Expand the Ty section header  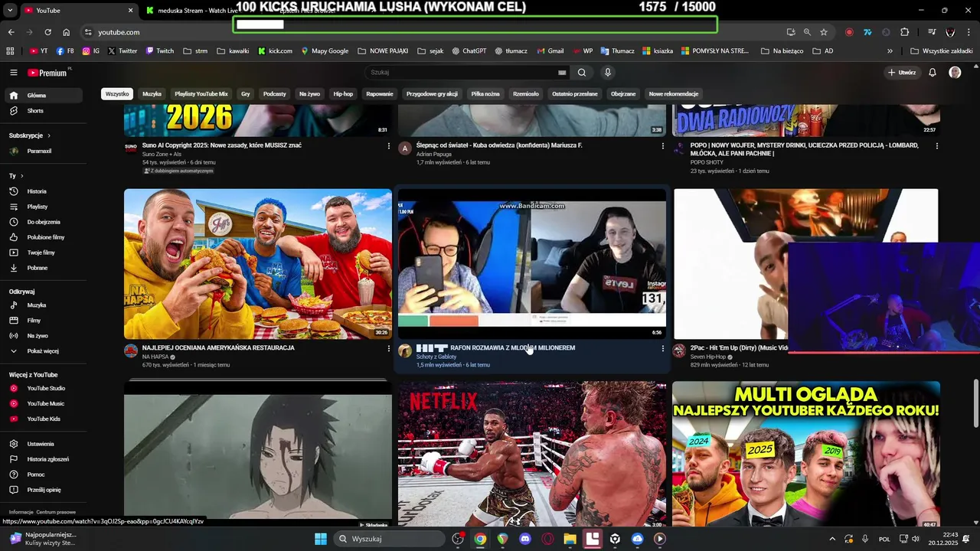click(x=16, y=176)
